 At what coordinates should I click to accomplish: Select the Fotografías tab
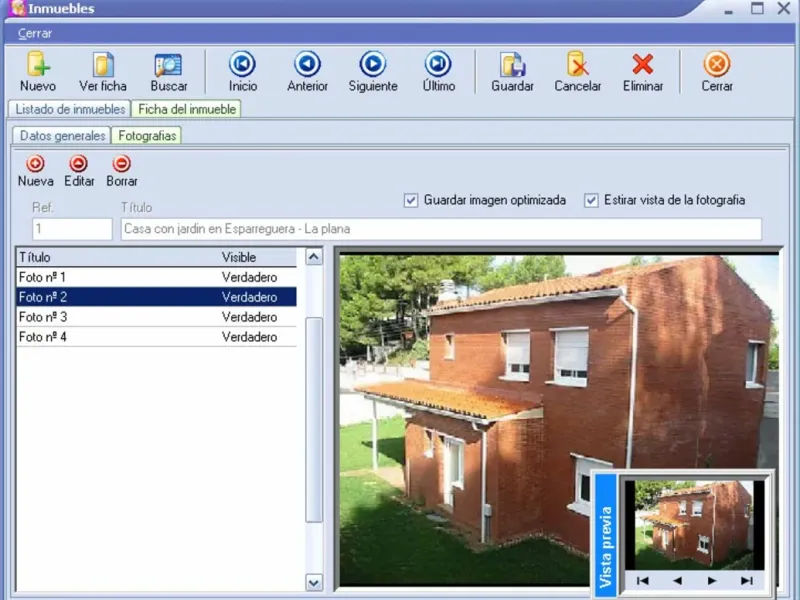click(147, 136)
